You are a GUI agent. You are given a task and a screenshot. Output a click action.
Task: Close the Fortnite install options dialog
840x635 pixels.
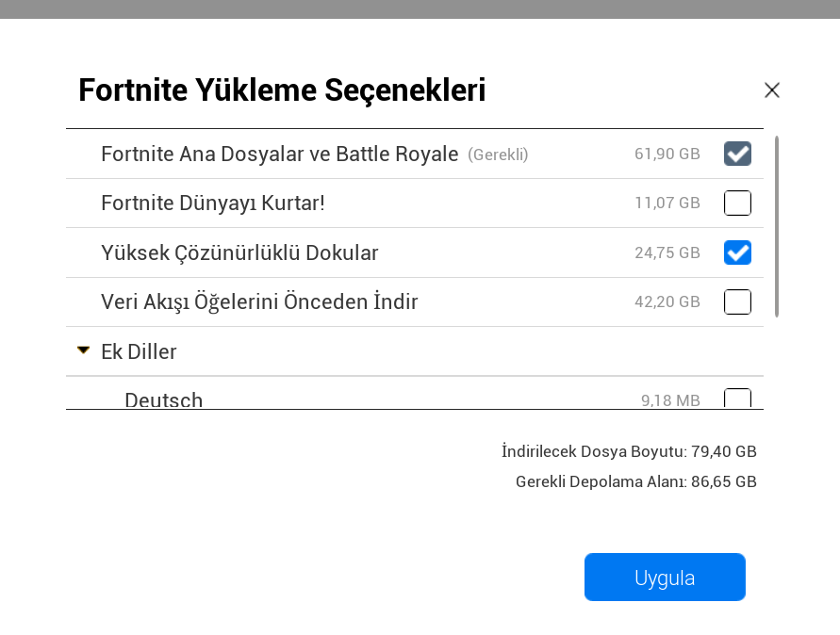click(x=771, y=90)
